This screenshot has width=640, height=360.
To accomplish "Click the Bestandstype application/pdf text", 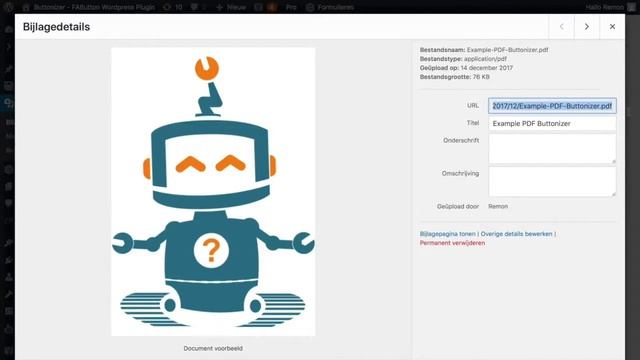I will click(463, 59).
